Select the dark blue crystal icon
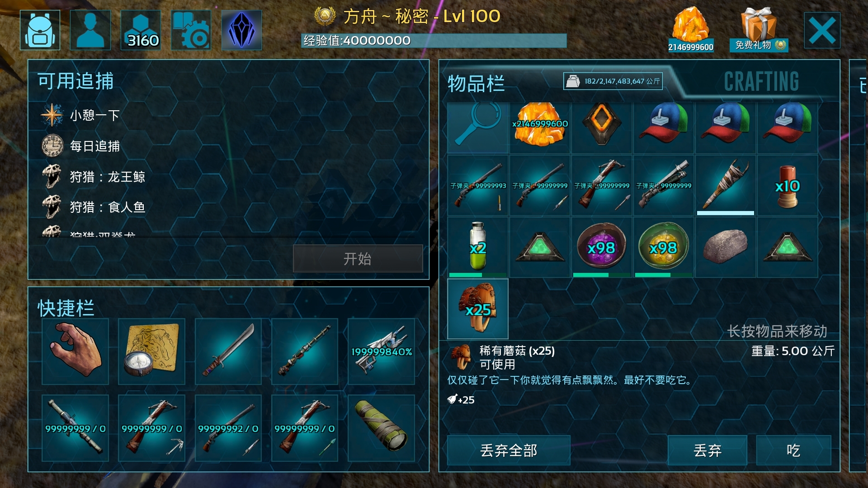The height and width of the screenshot is (488, 868). [x=241, y=30]
